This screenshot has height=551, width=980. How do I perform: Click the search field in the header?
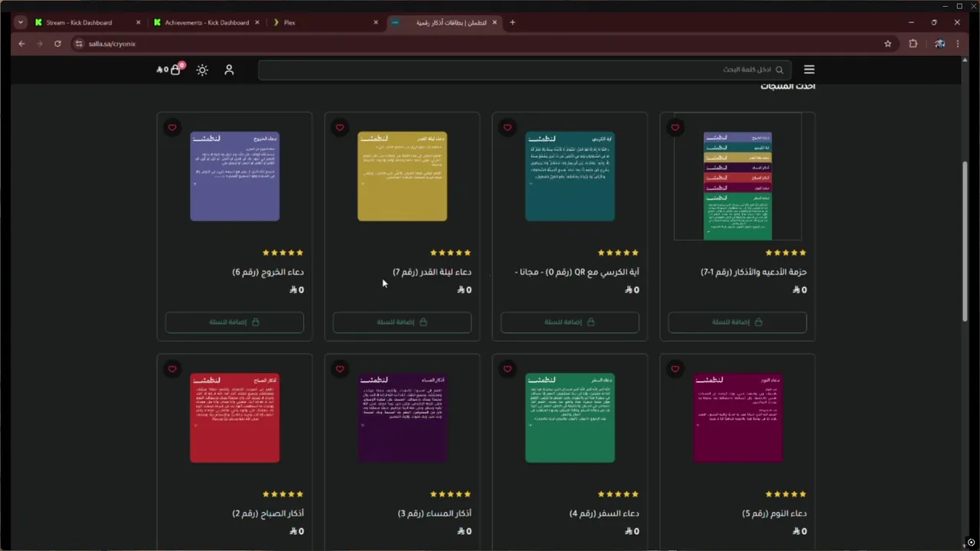524,70
